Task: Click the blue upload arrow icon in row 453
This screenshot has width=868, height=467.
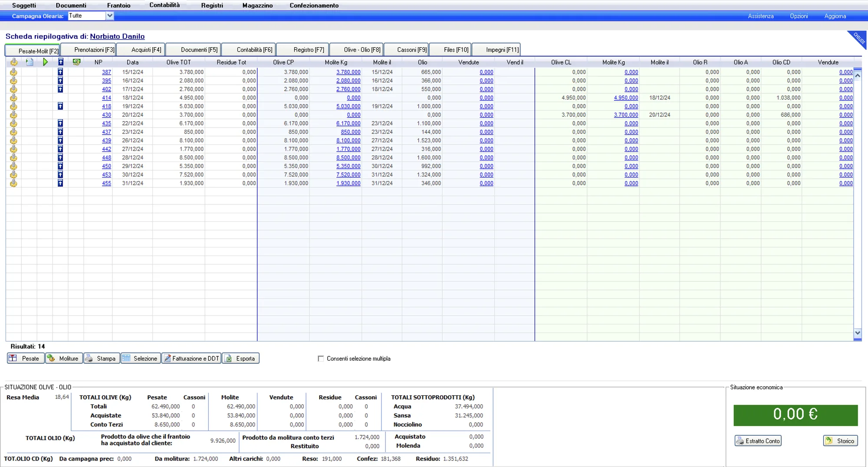Action: pyautogui.click(x=60, y=174)
